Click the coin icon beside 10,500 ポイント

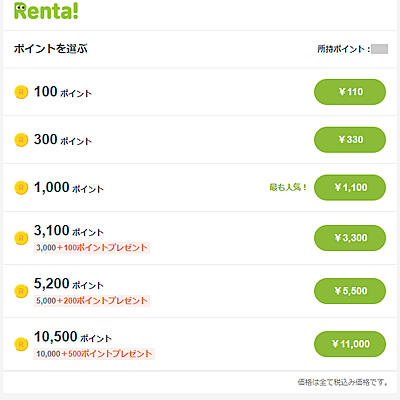click(x=21, y=344)
